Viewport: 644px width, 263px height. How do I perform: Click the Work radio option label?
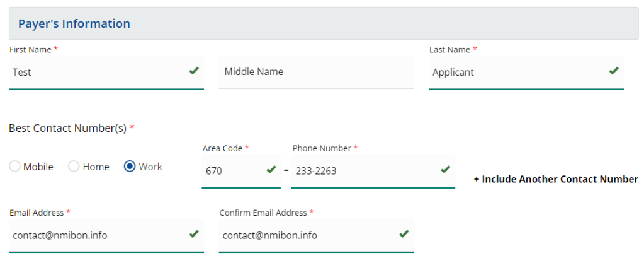pos(150,167)
